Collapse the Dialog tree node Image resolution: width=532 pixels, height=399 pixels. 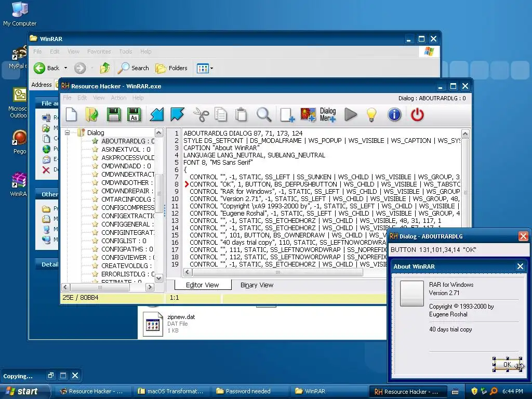(67, 132)
